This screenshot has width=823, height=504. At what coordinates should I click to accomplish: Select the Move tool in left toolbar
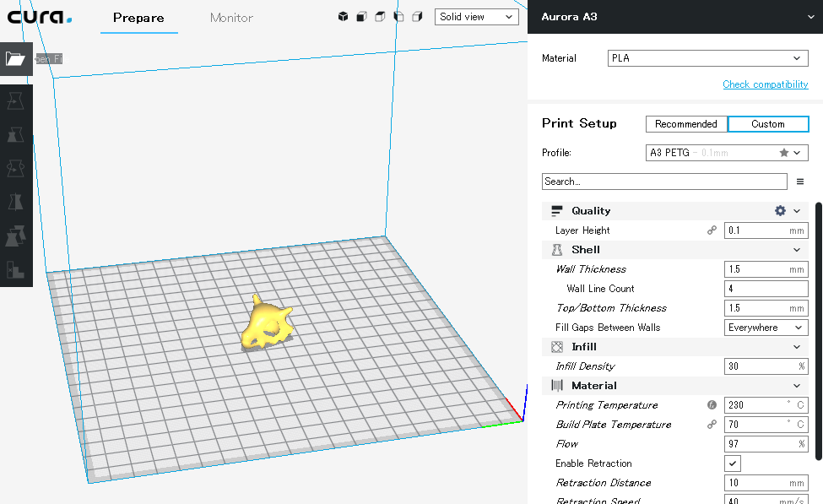pos(16,100)
